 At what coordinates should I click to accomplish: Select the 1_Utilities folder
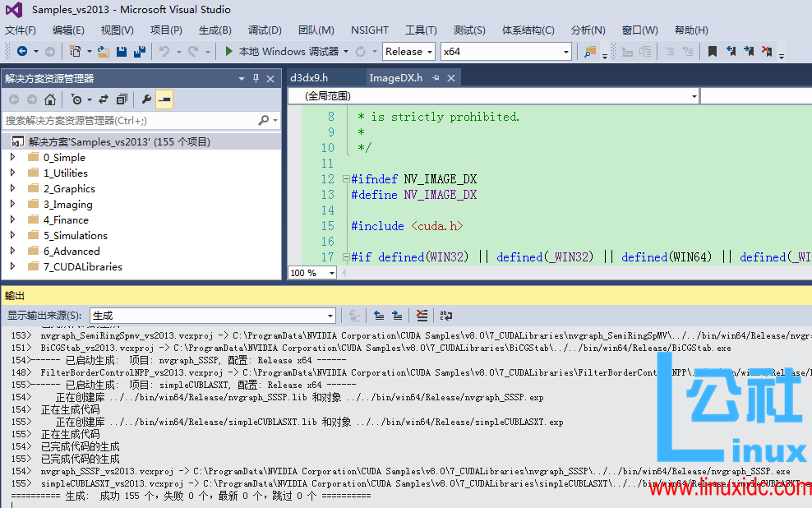tap(65, 173)
